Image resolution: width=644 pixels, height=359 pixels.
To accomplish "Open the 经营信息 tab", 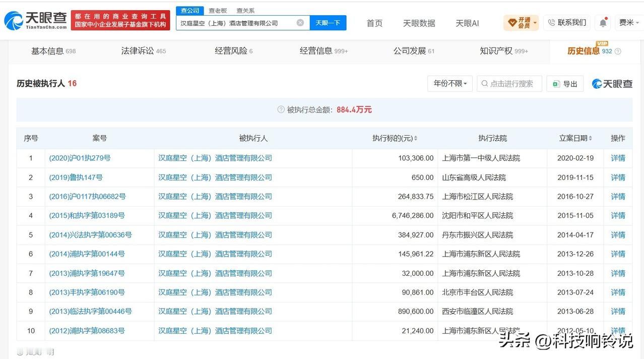I will coord(324,51).
